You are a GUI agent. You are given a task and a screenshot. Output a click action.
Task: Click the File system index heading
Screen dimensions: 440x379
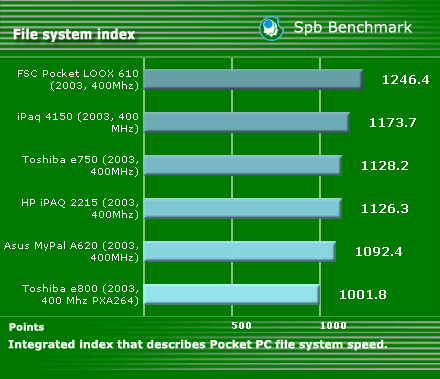pos(74,34)
